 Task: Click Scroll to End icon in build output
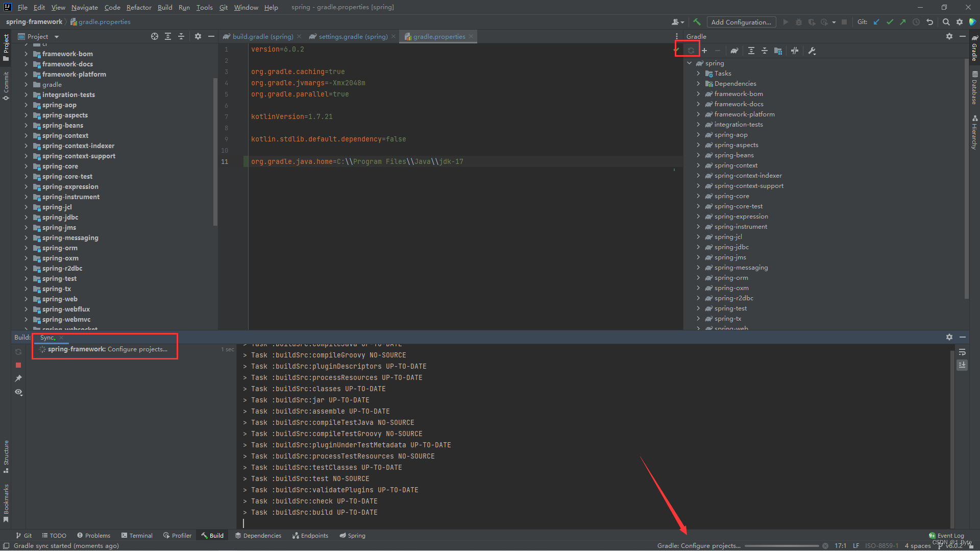click(962, 365)
